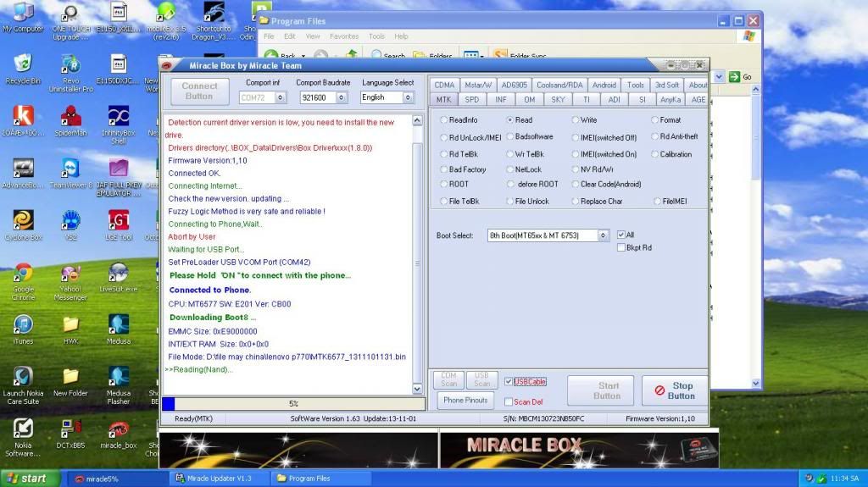The width and height of the screenshot is (868, 487).
Task: Enable the Scan Del checkbox
Action: pos(509,401)
